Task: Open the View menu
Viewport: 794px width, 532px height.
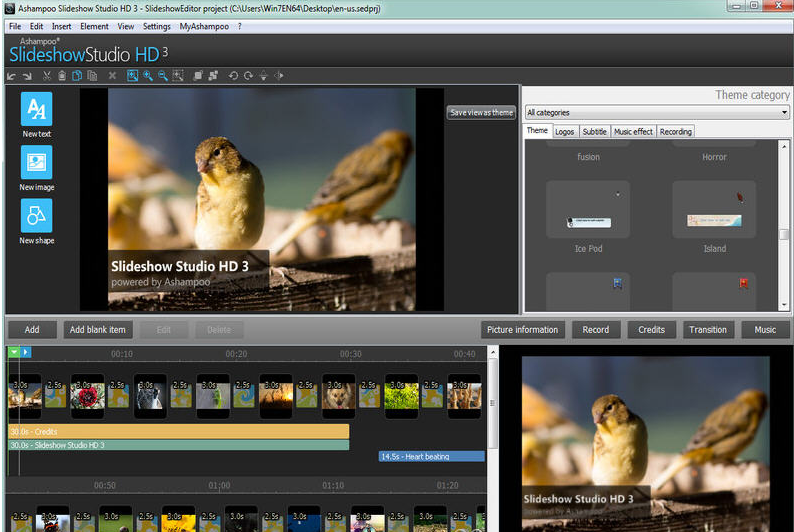Action: [x=126, y=26]
